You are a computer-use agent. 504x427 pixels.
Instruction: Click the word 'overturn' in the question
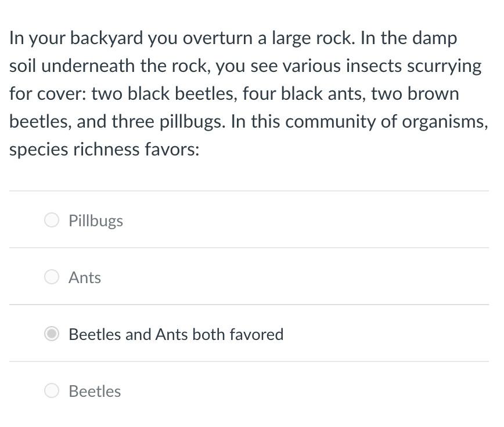tap(214, 38)
